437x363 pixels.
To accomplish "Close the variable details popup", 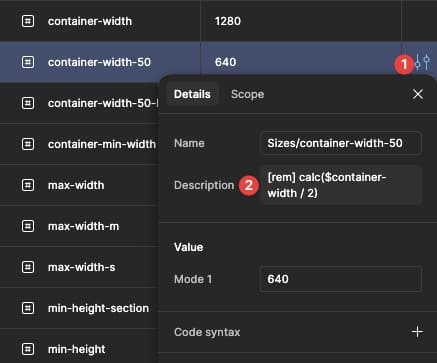I will coord(418,94).
